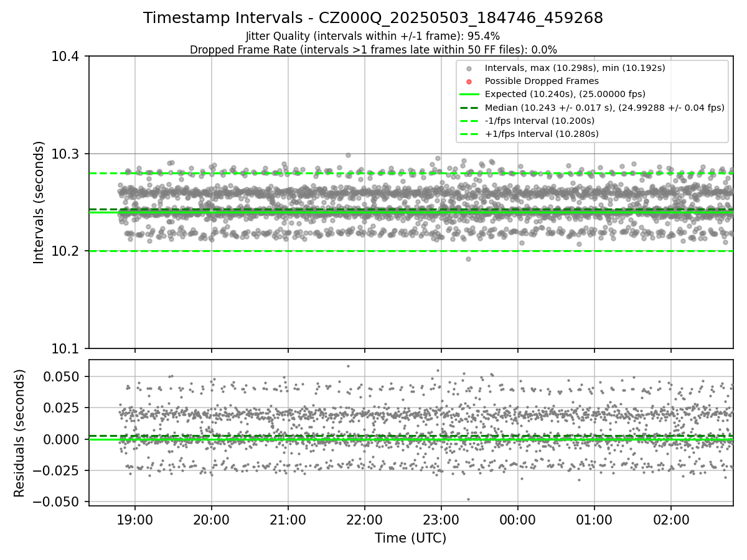Select the '02:00' x-axis tick label
Screen dimensions: 747x560
point(671,520)
